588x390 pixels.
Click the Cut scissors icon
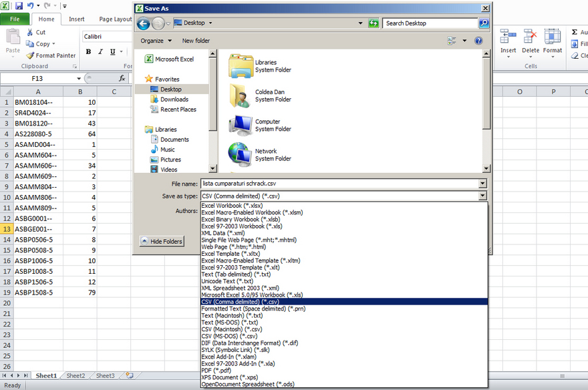pos(29,33)
